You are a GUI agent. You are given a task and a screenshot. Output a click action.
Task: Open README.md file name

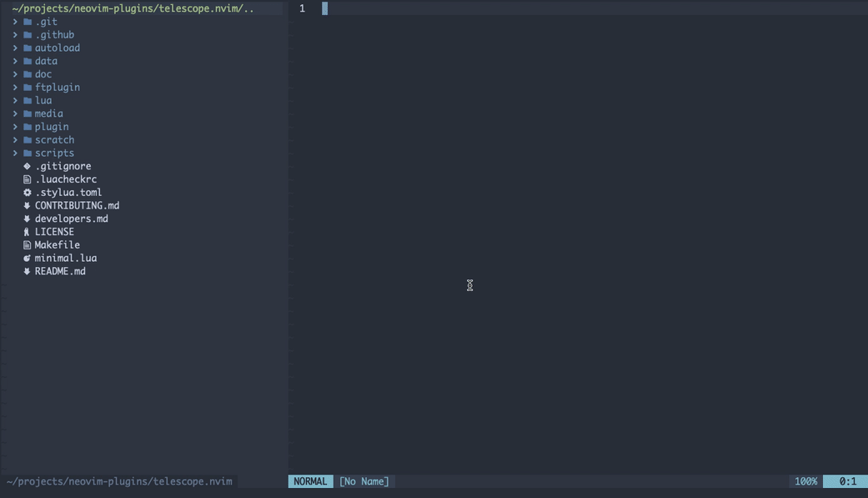click(x=60, y=271)
